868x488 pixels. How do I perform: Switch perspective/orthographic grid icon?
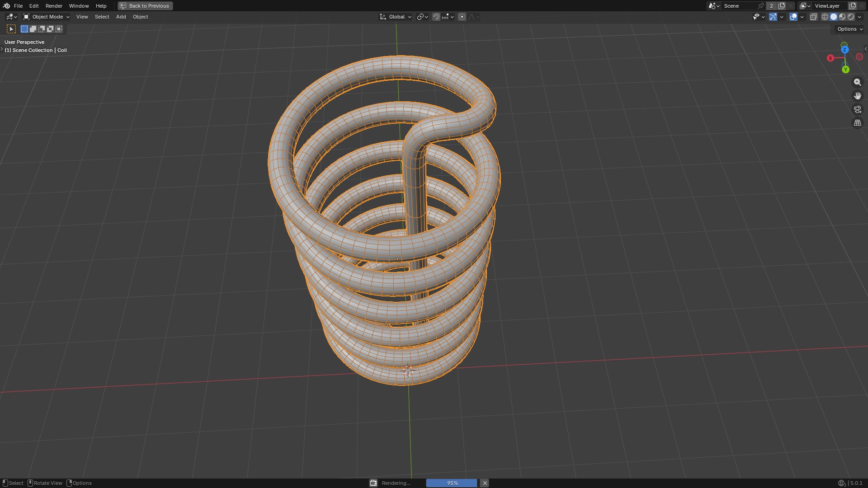857,123
